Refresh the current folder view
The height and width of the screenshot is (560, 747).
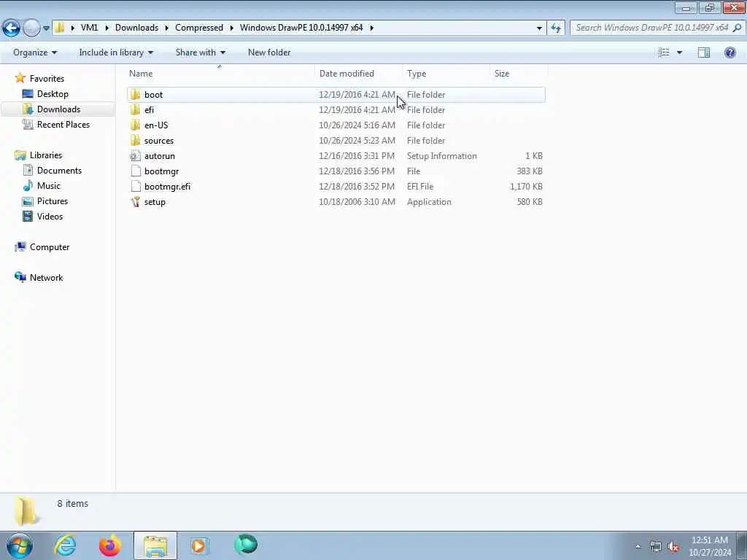555,28
